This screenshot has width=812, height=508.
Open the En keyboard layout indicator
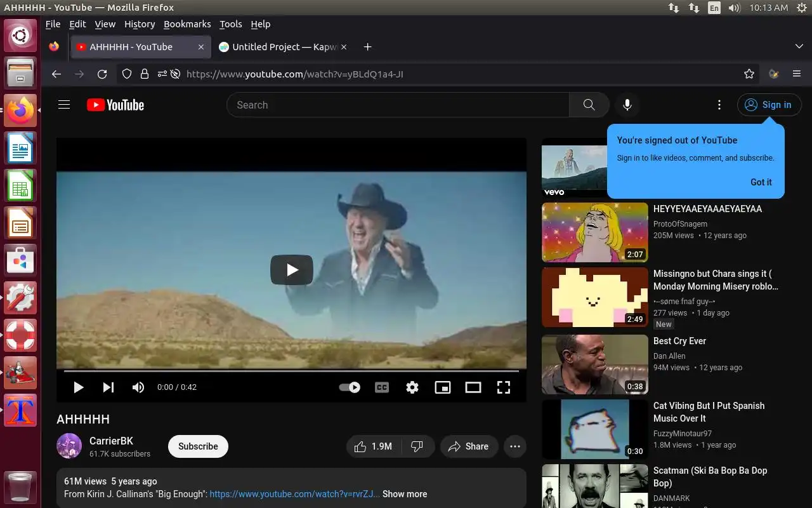coord(714,8)
